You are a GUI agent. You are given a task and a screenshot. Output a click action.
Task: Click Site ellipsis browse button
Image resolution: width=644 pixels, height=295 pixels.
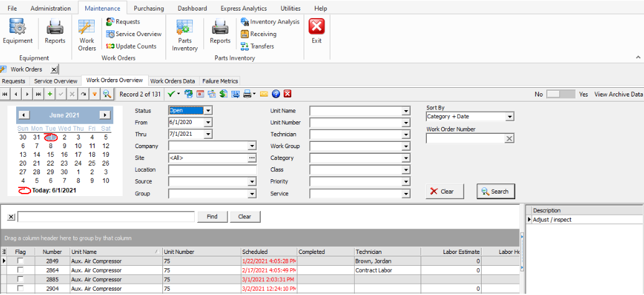pos(252,158)
